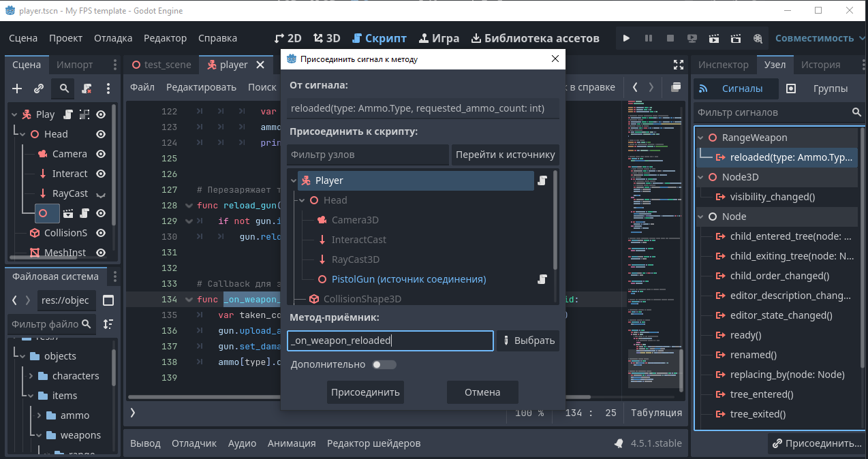Viewport: 868px width, 459px height.
Task: Run current scene with clapperboard play icon
Action: [714, 38]
